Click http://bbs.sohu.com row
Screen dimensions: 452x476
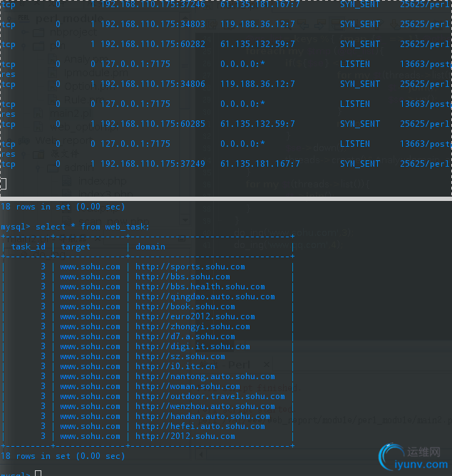183,277
